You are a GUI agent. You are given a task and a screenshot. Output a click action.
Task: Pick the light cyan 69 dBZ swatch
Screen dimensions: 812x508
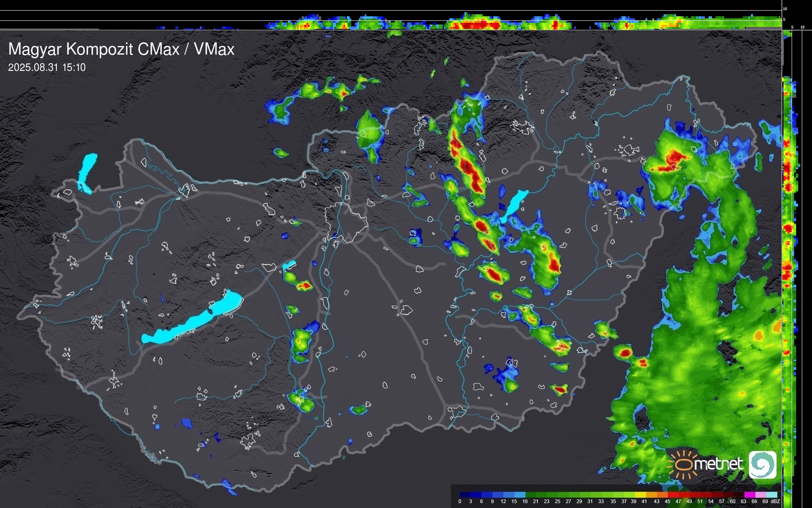point(771,495)
